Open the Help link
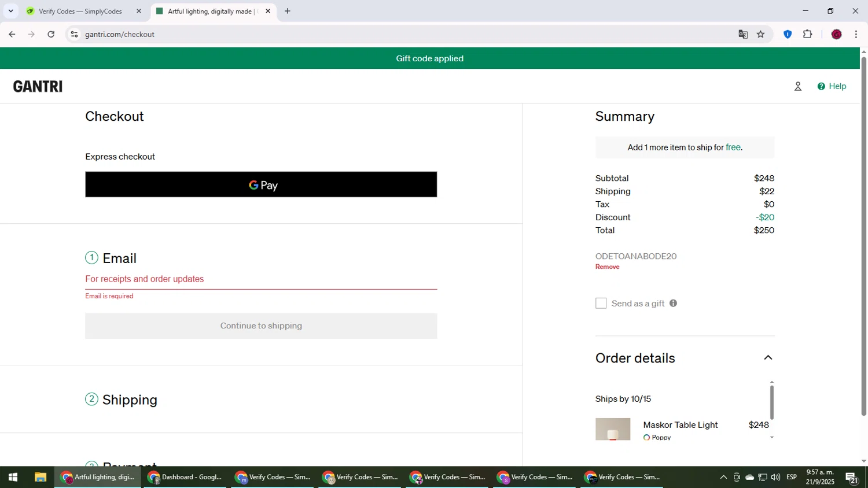This screenshot has width=868, height=488. pos(832,86)
